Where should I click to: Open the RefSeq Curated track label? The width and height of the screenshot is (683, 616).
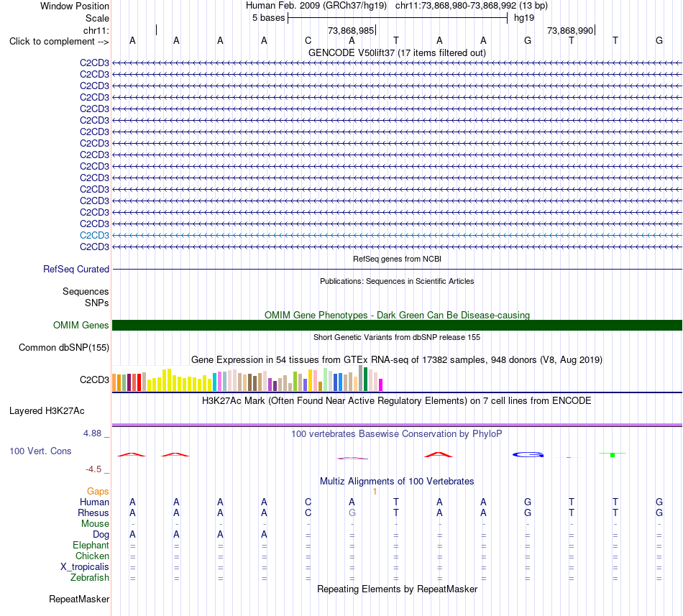(x=76, y=269)
